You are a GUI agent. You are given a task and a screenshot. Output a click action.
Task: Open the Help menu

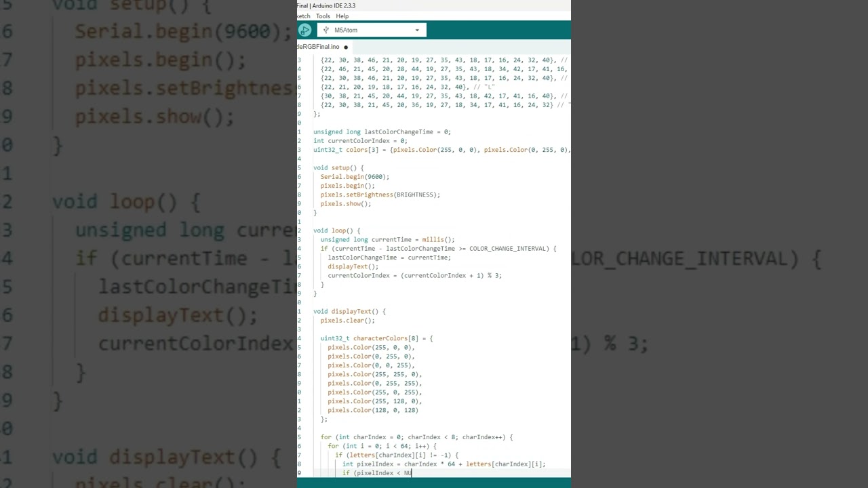tap(342, 16)
